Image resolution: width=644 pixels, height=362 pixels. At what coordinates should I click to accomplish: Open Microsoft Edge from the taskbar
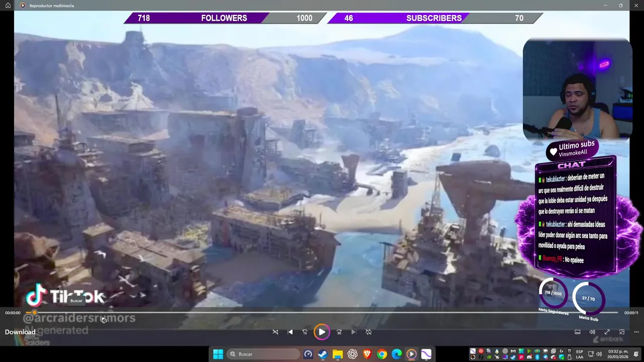click(396, 354)
